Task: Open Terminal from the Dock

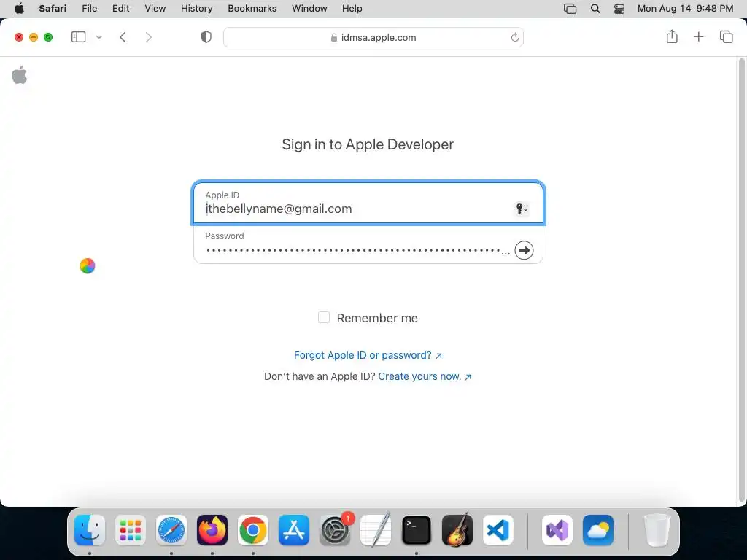Action: coord(417,530)
